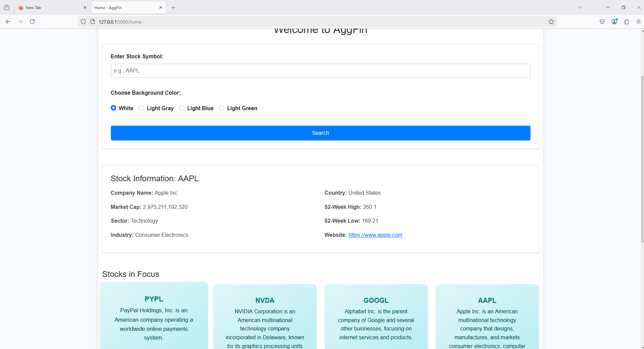Restore down the Firefox window
The image size is (644, 349).
pos(623,7)
